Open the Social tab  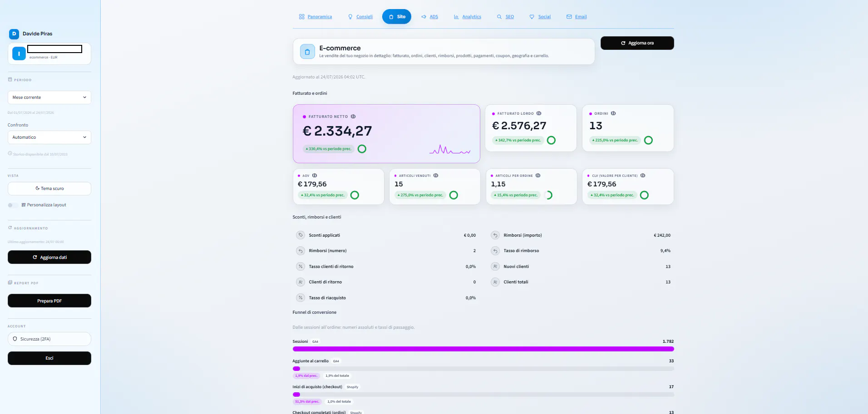point(540,17)
